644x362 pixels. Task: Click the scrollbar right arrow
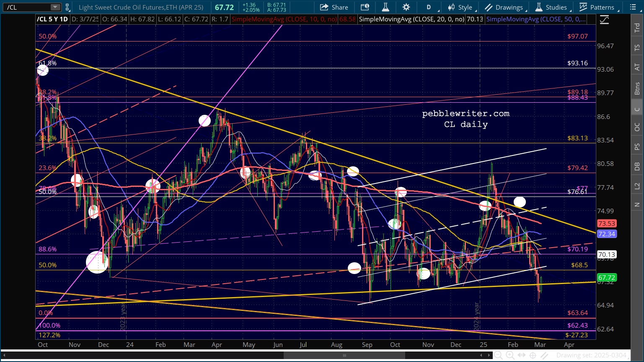(489, 356)
